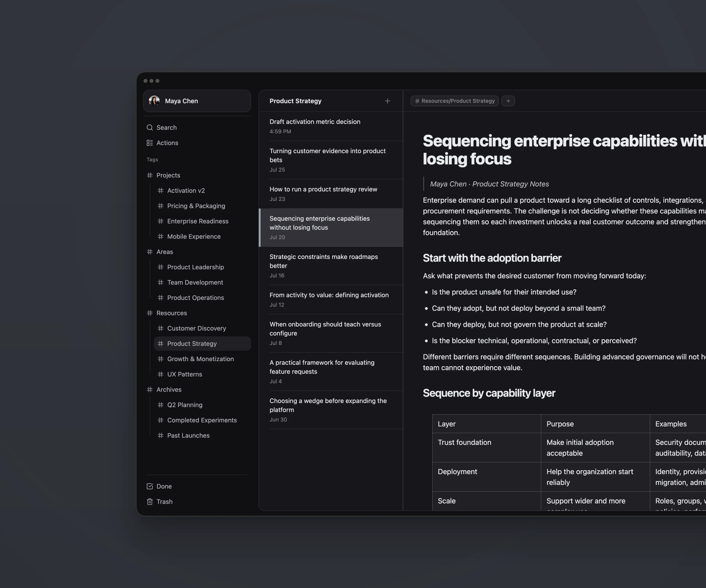Click the hash icon next to Projects
Screen dimensions: 706x588
[x=150, y=175]
